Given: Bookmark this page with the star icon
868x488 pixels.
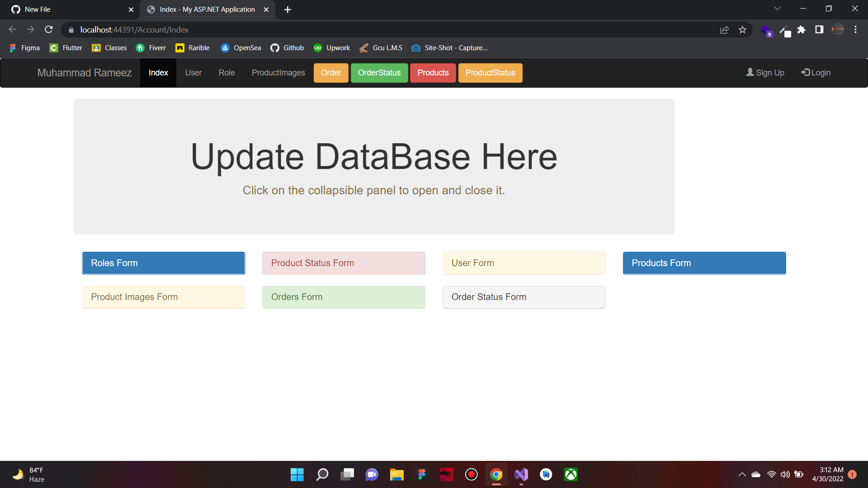Looking at the screenshot, I should click(742, 29).
